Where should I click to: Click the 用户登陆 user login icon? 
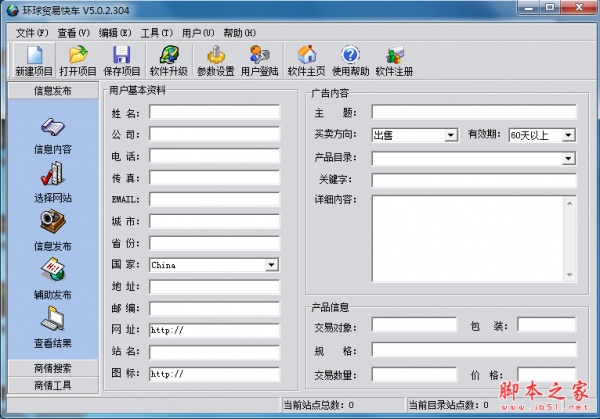(260, 60)
